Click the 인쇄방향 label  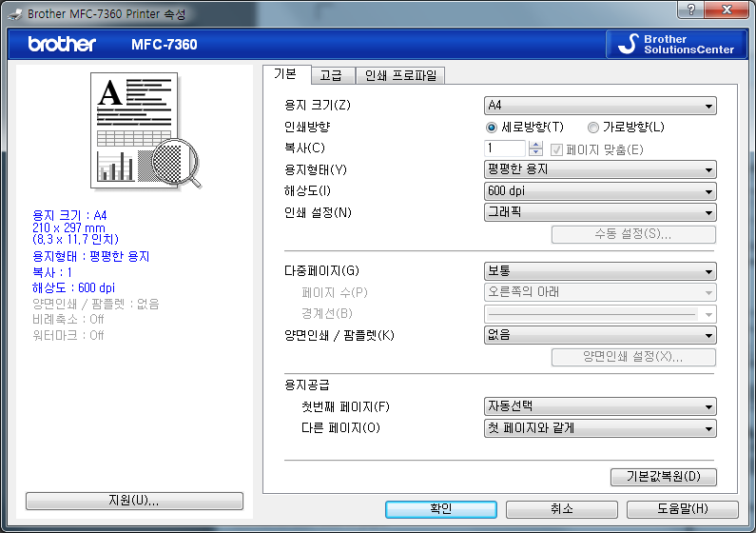tap(307, 127)
